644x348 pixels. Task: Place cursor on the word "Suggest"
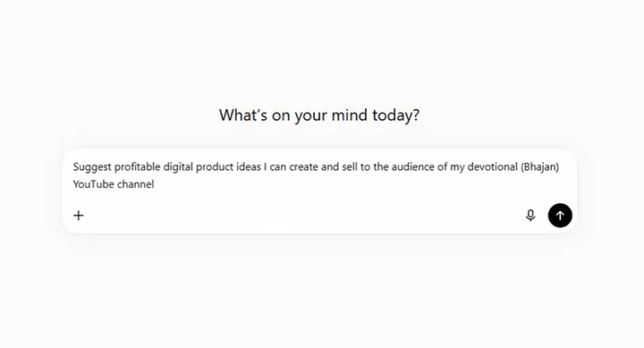pos(92,166)
